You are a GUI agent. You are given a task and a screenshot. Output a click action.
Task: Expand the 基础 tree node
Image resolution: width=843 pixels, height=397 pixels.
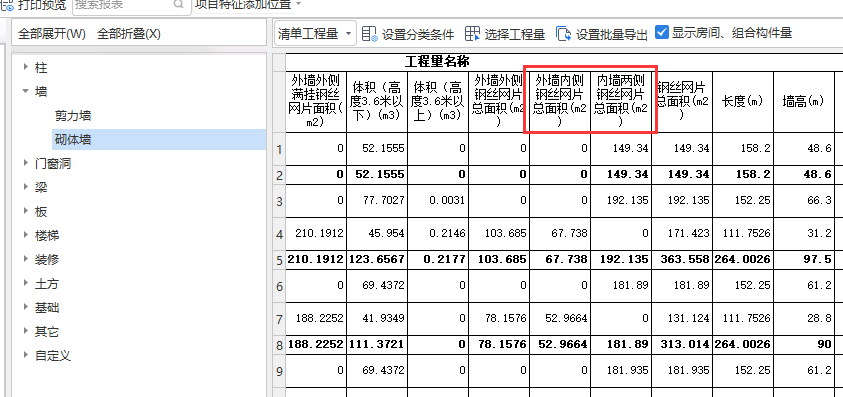point(25,307)
